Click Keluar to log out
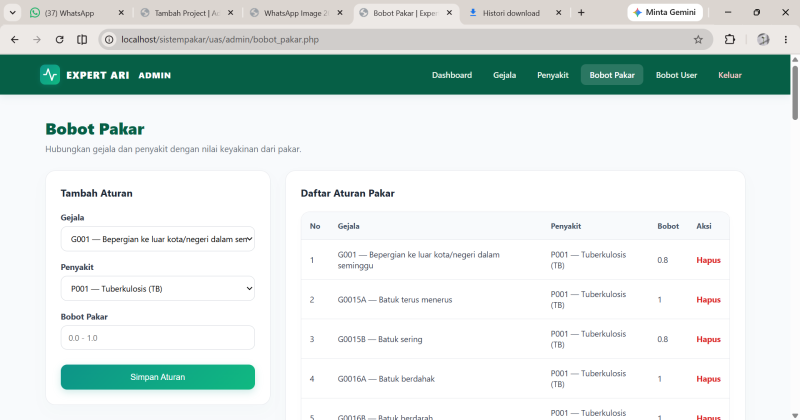The height and width of the screenshot is (420, 800). pyautogui.click(x=730, y=75)
